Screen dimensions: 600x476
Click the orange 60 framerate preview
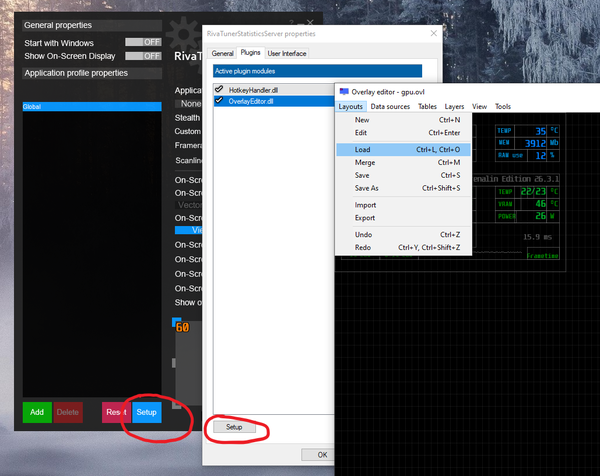click(182, 328)
